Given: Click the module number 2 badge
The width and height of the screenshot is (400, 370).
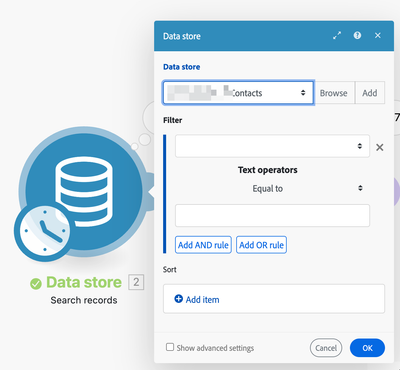Looking at the screenshot, I should [x=136, y=282].
